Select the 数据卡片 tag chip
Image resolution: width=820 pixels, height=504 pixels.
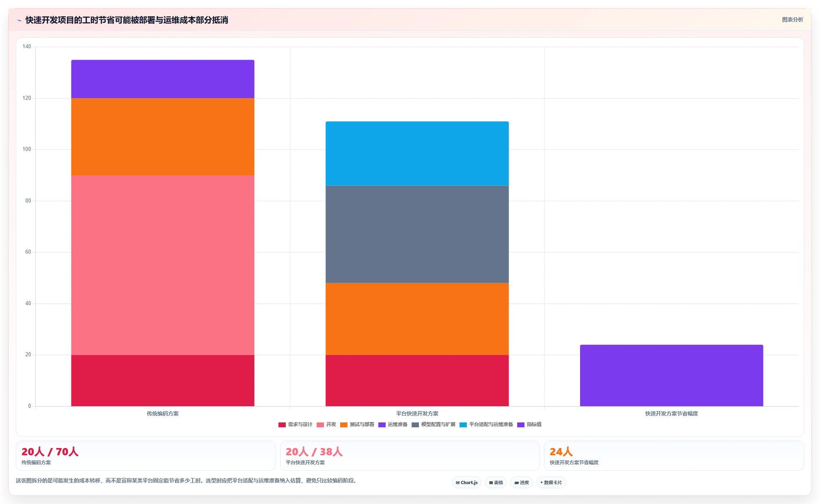pos(551,482)
